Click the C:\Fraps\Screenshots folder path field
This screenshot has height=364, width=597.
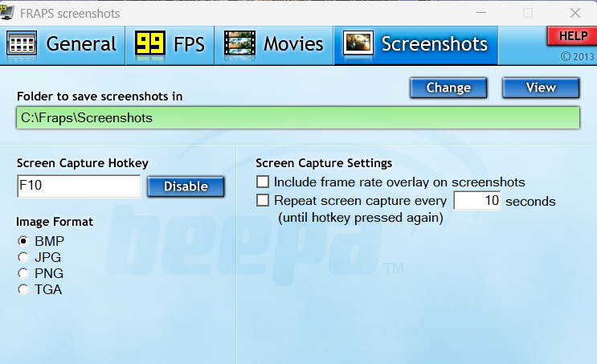(x=298, y=118)
